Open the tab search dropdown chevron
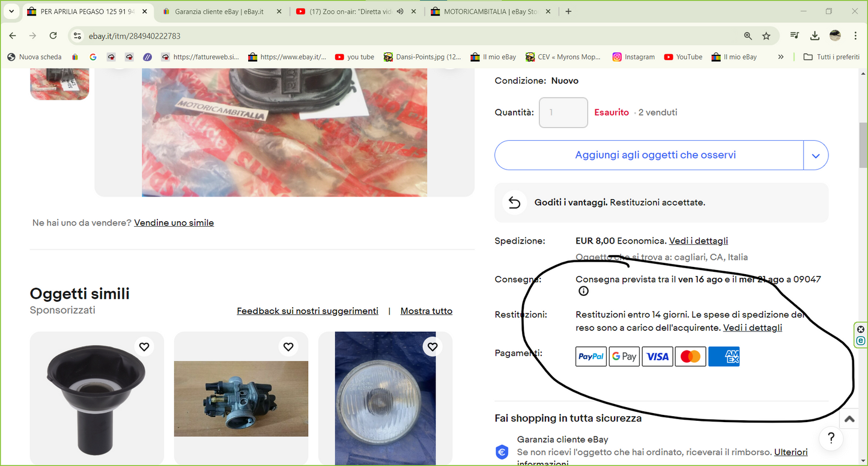 [11, 11]
